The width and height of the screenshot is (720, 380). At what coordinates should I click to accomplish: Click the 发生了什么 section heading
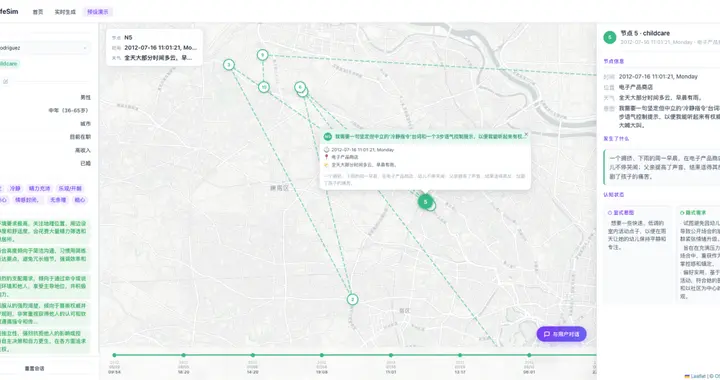click(616, 139)
